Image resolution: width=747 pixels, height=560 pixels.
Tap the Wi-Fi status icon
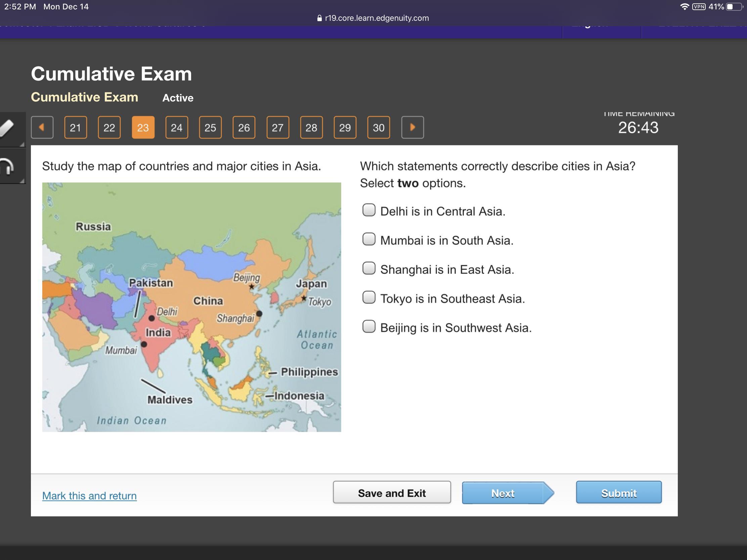[x=684, y=7]
